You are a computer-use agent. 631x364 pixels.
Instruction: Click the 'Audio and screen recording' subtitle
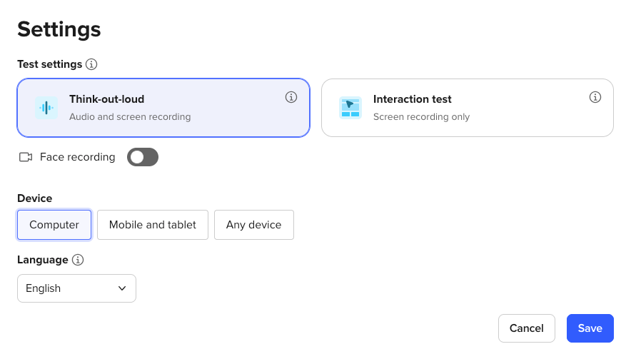130,116
